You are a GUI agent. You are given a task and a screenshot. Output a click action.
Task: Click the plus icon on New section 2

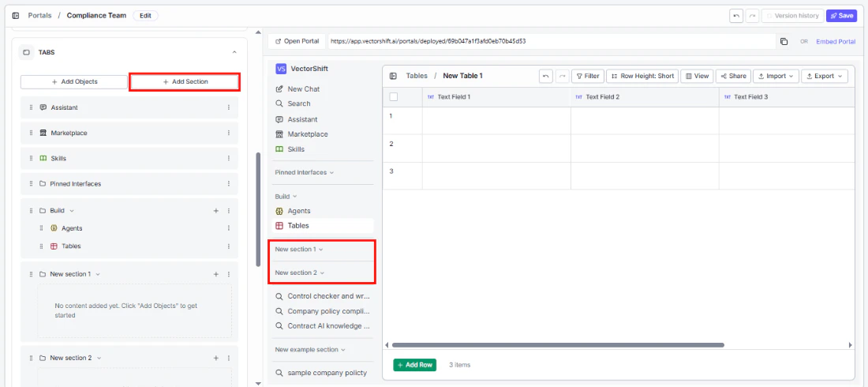[216, 358]
